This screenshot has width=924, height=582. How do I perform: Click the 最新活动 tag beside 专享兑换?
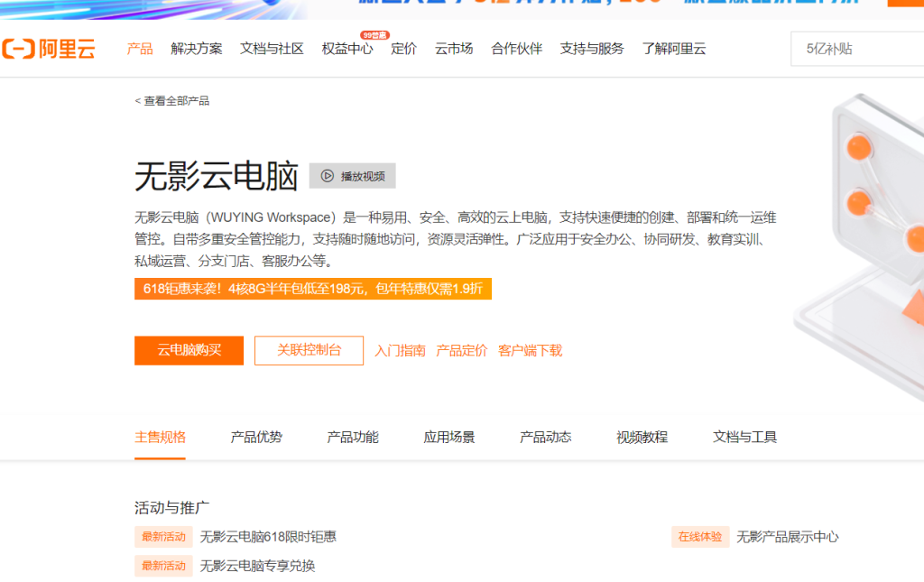pyautogui.click(x=163, y=566)
